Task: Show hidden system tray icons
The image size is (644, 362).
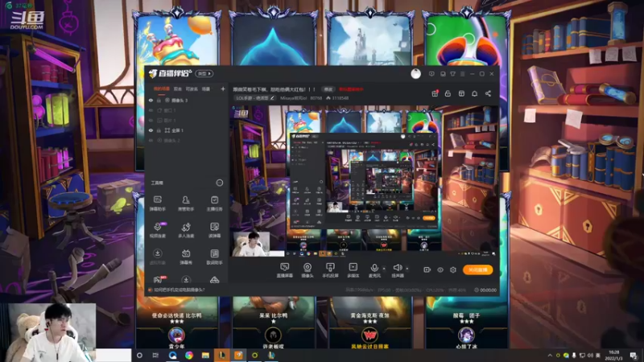Action: [550, 356]
